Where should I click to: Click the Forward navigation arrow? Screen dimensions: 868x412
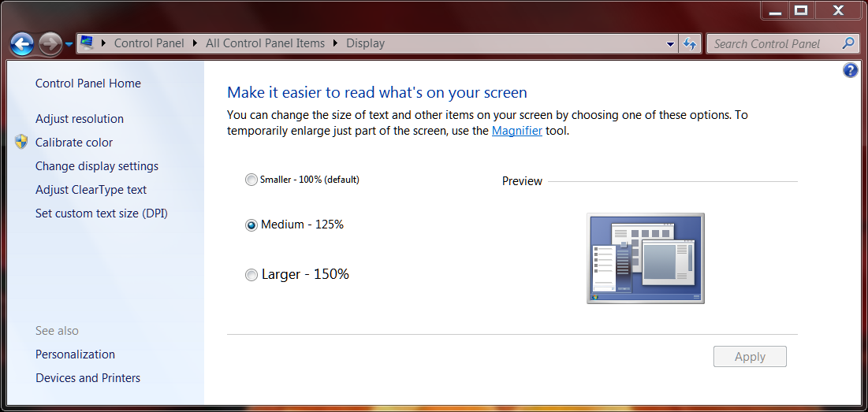tap(50, 43)
